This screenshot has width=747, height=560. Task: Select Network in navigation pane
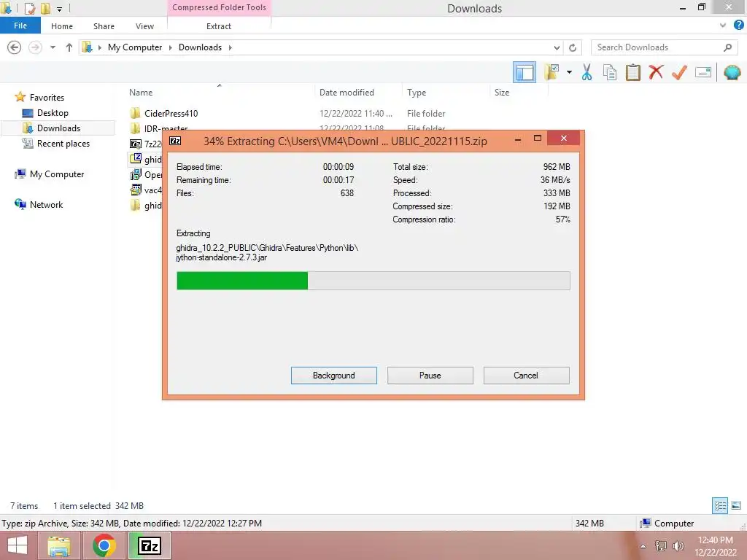point(46,204)
